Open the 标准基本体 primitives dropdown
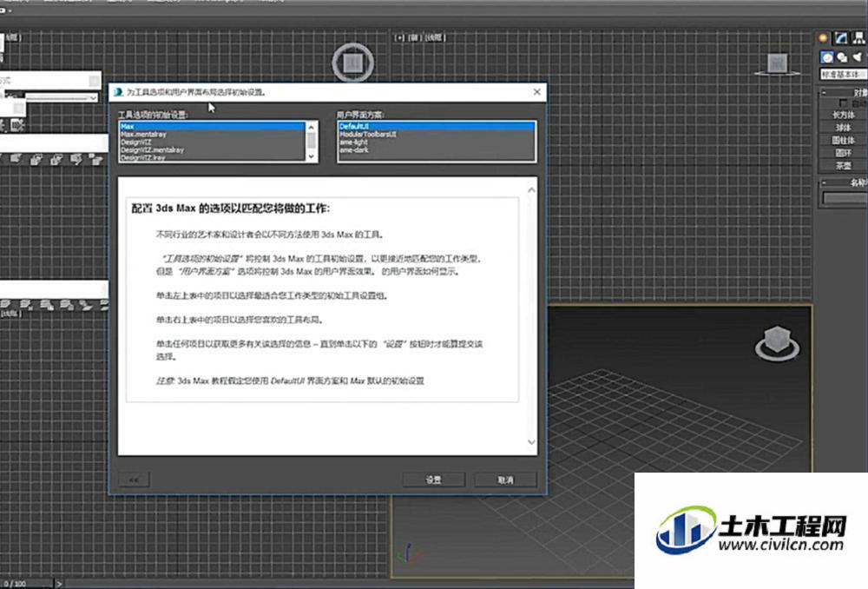The width and height of the screenshot is (868, 589). pos(843,74)
